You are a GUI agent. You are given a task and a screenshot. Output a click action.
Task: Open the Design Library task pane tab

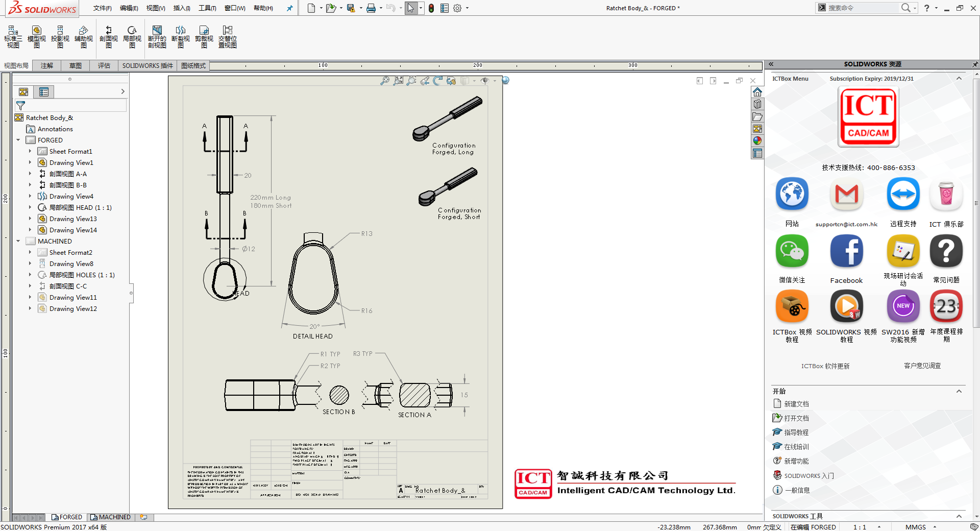(757, 104)
